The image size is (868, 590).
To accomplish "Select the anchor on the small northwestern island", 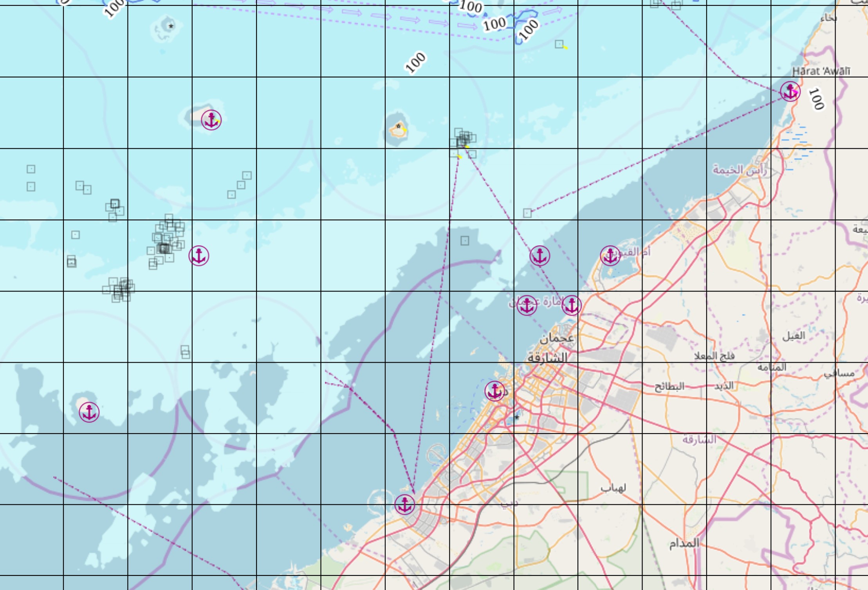I will 211,120.
